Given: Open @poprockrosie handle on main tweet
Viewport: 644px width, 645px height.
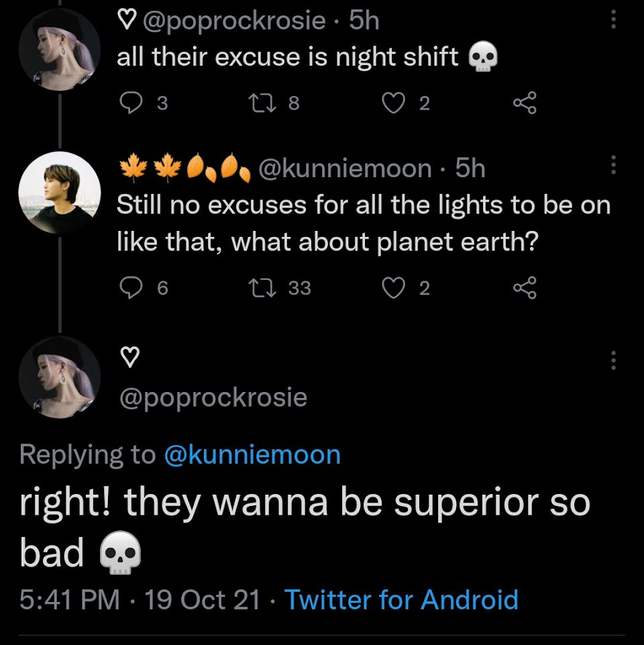Looking at the screenshot, I should (x=213, y=398).
